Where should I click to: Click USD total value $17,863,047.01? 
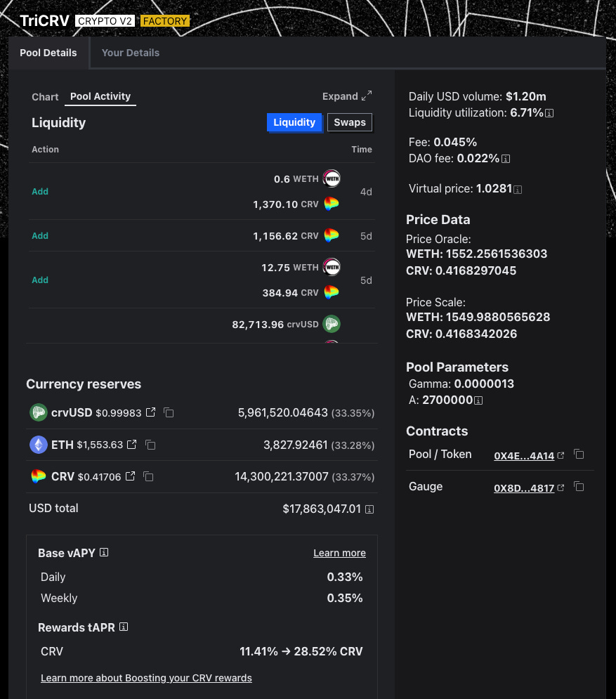(322, 509)
